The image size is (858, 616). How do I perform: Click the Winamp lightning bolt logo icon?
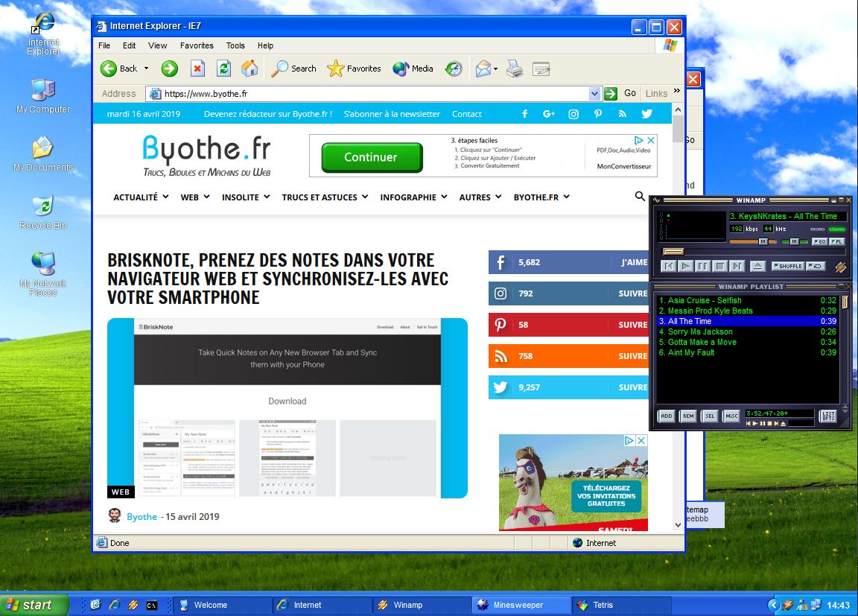[x=840, y=267]
